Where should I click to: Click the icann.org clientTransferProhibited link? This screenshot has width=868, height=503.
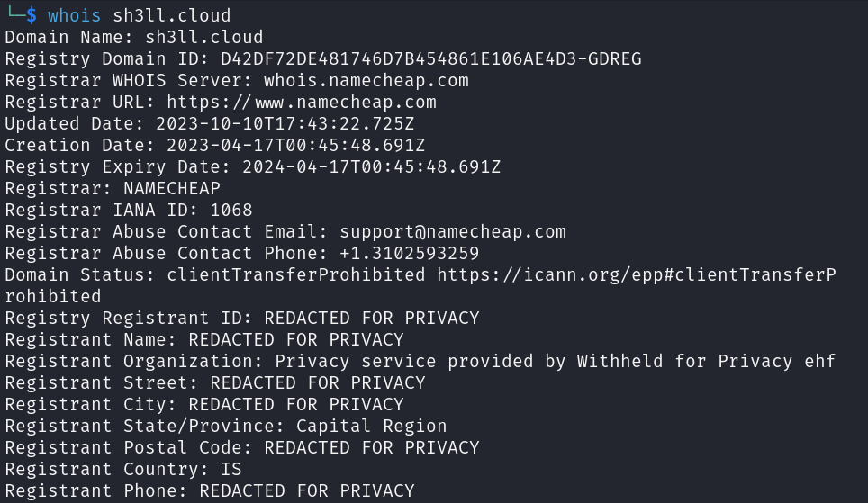(637, 275)
